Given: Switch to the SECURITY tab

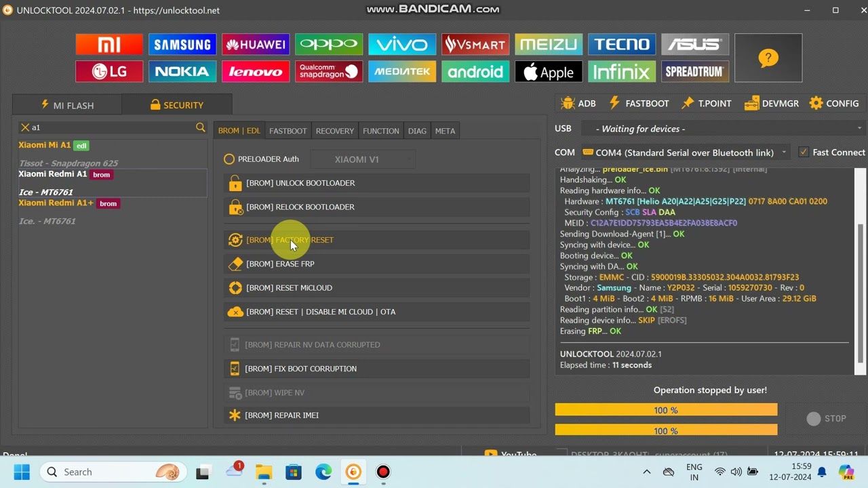Looking at the screenshot, I should click(177, 105).
